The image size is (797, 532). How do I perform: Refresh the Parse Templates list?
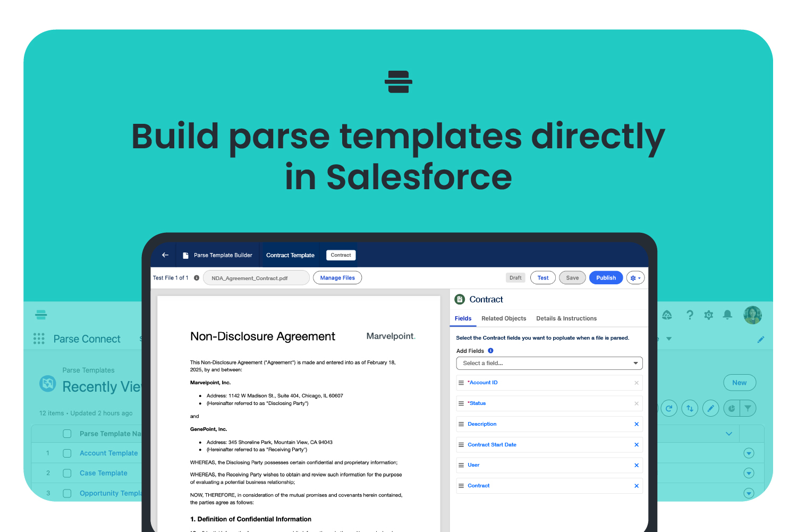(669, 408)
